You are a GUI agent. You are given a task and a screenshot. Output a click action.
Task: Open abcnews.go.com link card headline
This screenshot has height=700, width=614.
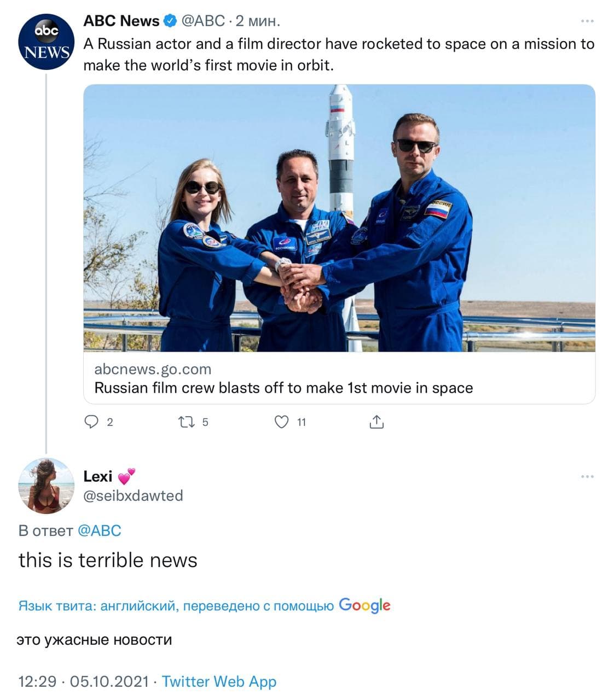pos(283,388)
